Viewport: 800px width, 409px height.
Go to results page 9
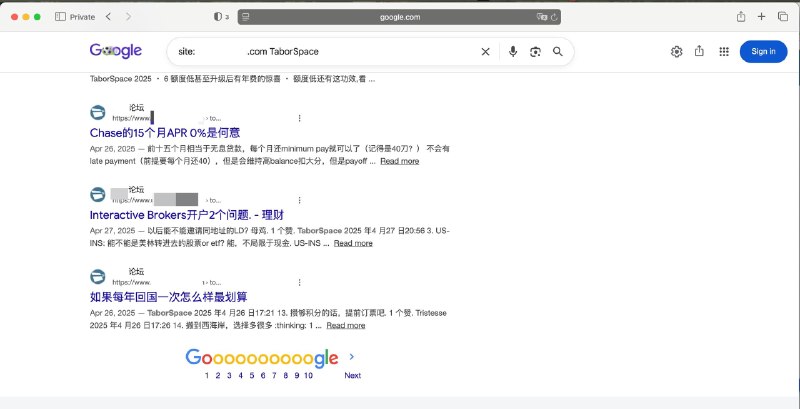pos(296,375)
